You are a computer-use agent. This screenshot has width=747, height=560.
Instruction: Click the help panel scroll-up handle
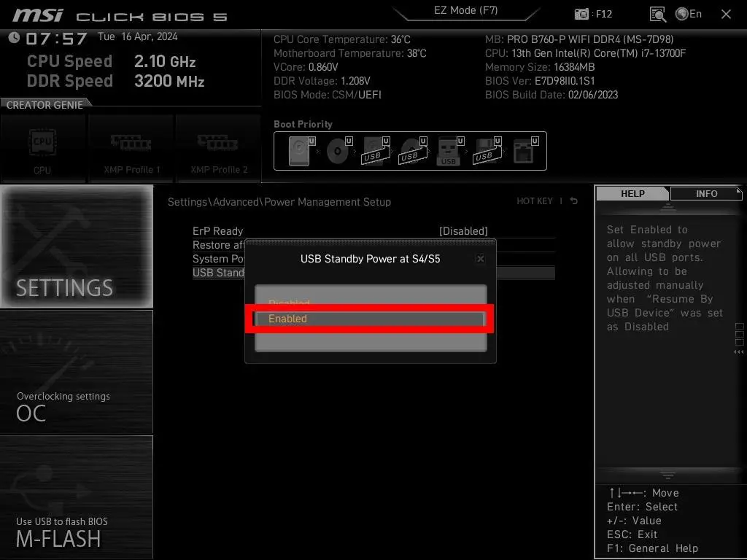[x=668, y=207]
